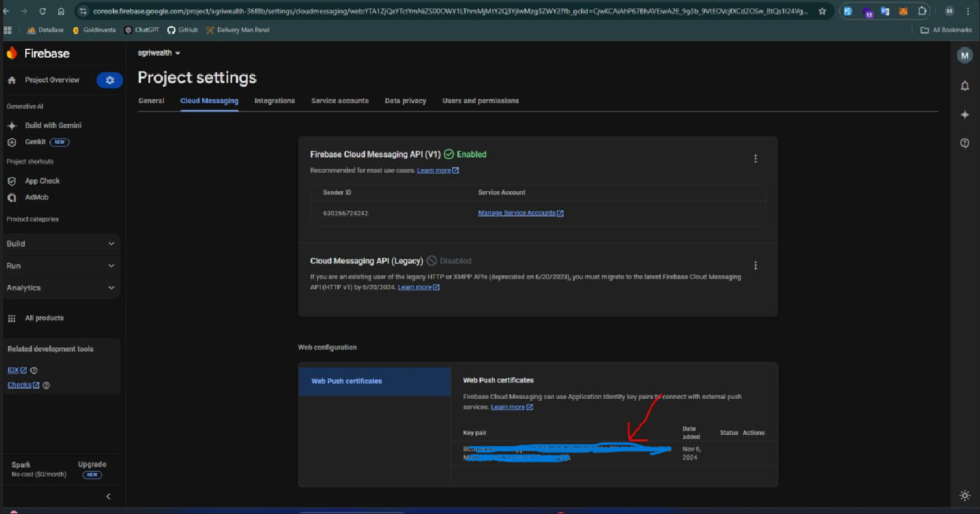Select the Sender ID value 630266724242
The height and width of the screenshot is (514, 980).
(345, 213)
